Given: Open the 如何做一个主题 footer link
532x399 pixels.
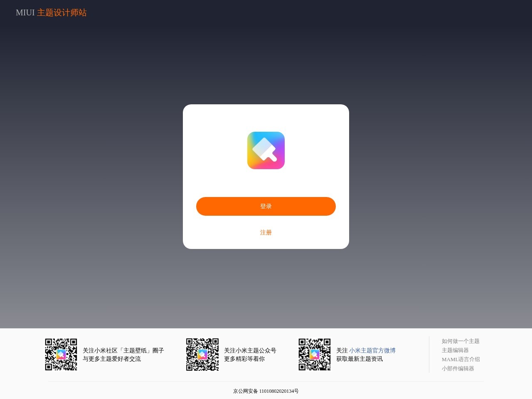Looking at the screenshot, I should pos(461,341).
